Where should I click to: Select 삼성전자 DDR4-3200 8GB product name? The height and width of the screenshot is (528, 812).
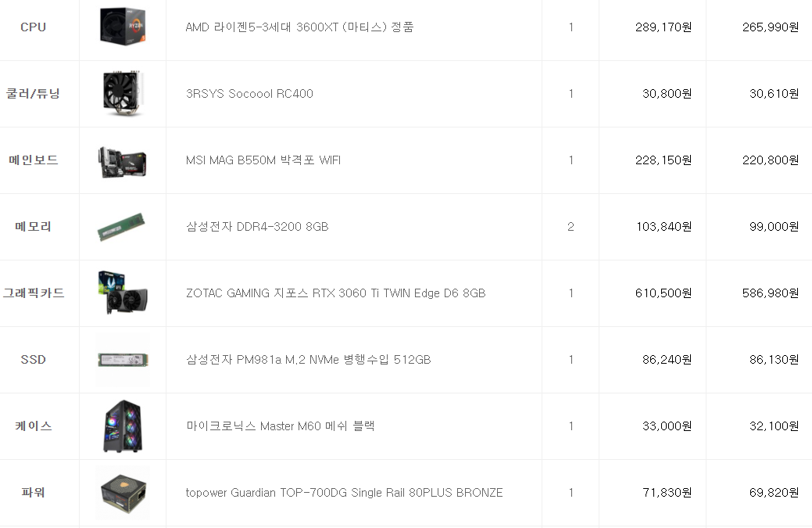[x=256, y=227]
